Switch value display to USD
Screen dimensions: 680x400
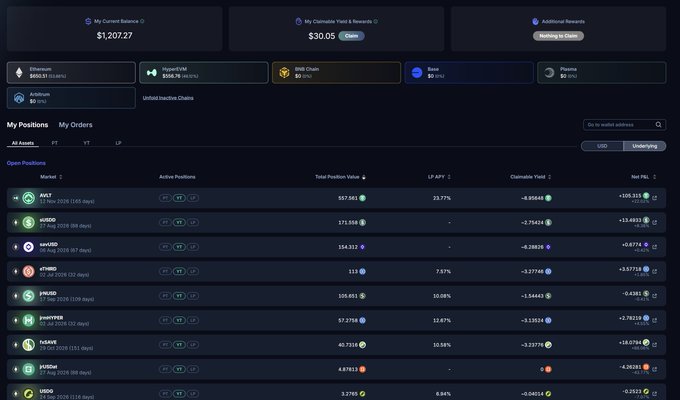(x=602, y=146)
